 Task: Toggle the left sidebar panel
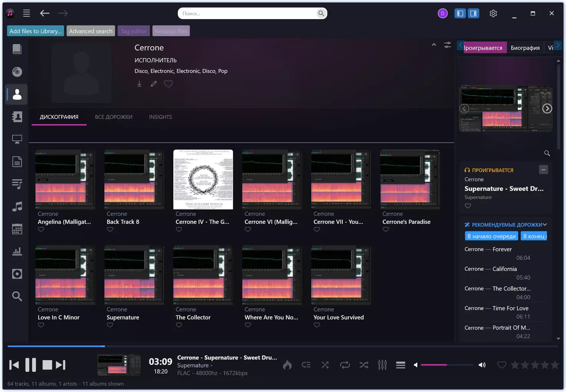click(x=460, y=13)
